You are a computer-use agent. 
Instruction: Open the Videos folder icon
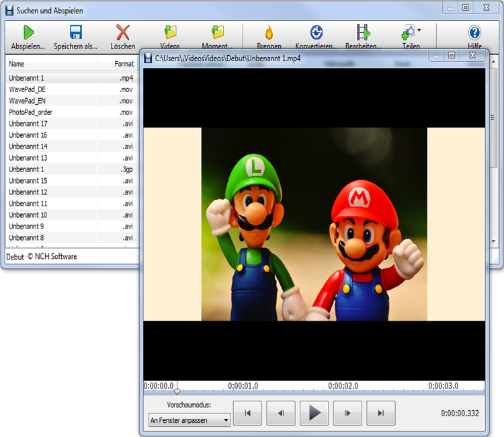pyautogui.click(x=171, y=32)
